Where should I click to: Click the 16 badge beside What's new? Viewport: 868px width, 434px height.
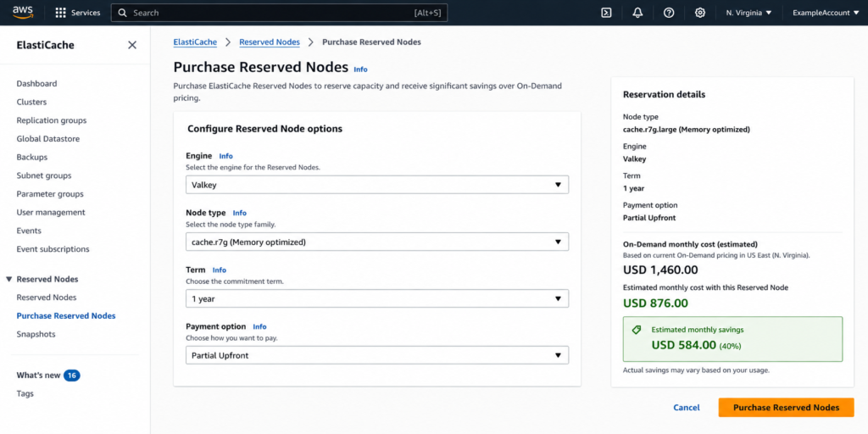[x=71, y=376]
